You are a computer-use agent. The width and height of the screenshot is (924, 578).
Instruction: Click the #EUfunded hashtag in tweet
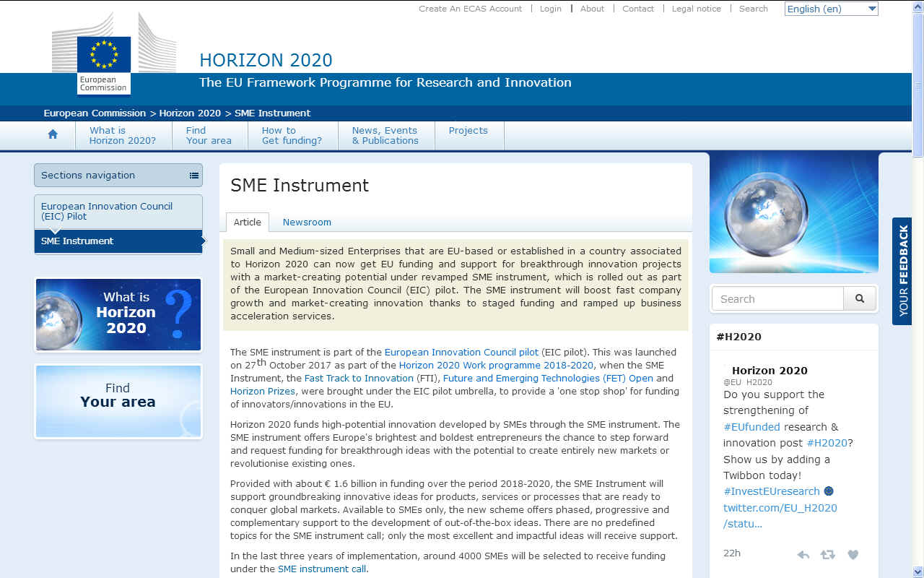tap(752, 427)
